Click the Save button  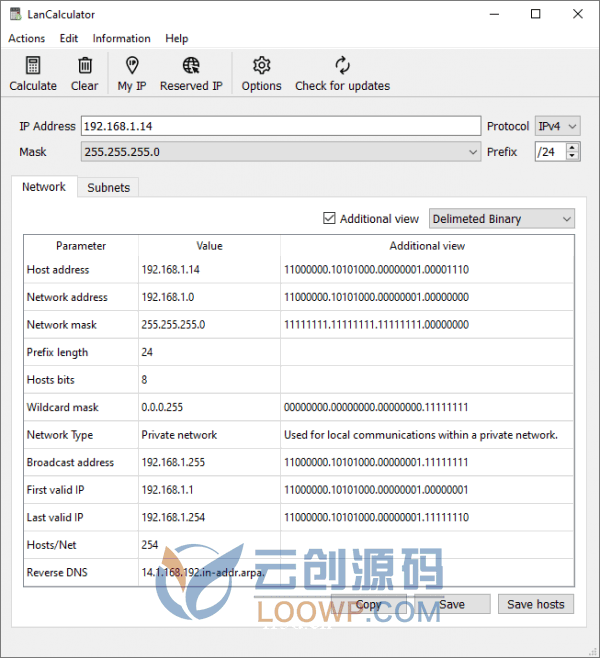pos(452,604)
